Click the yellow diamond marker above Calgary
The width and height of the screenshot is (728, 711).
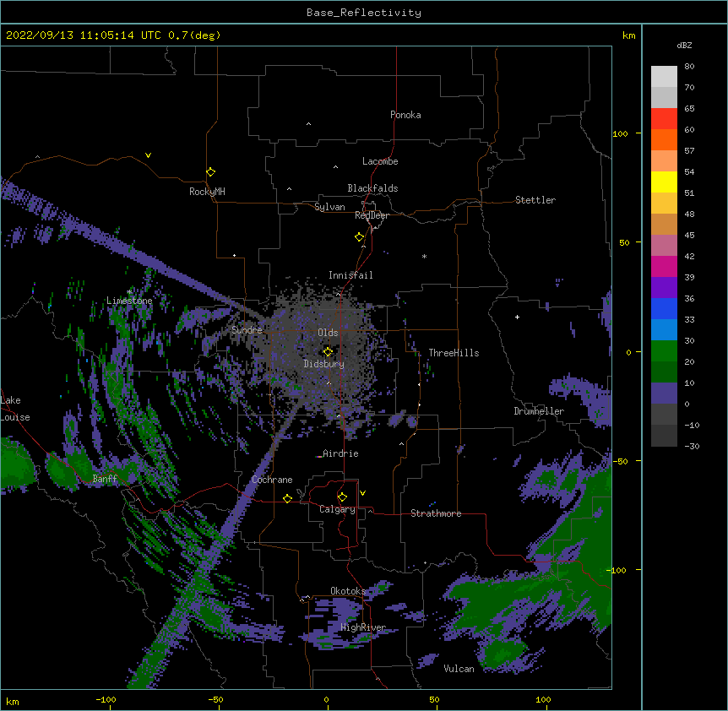pos(342,497)
